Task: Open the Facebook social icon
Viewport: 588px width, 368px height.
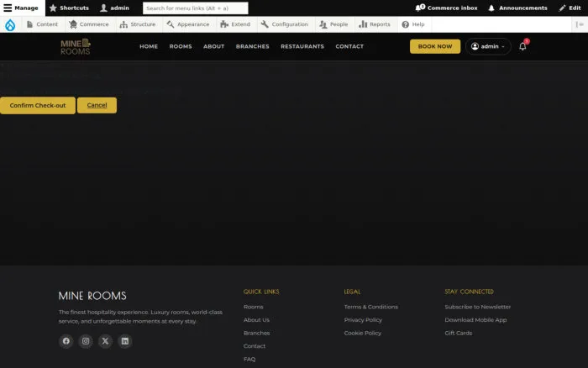Action: (x=66, y=341)
